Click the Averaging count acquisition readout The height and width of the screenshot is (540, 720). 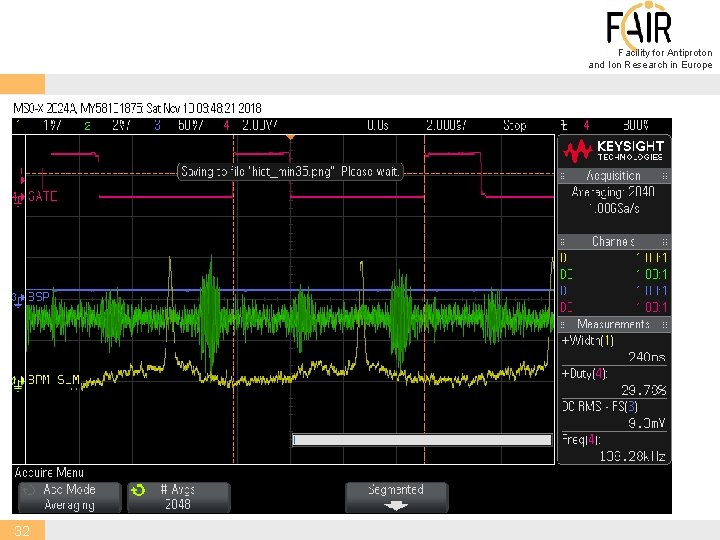613,191
